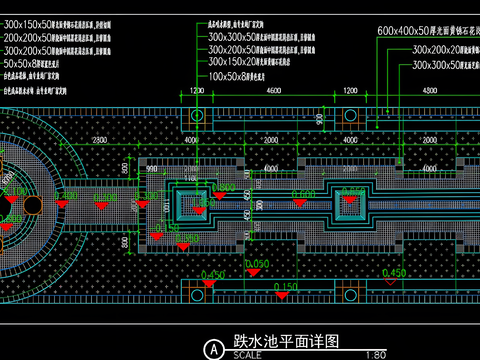Select the 300x150x50 material annotation

click(57, 24)
